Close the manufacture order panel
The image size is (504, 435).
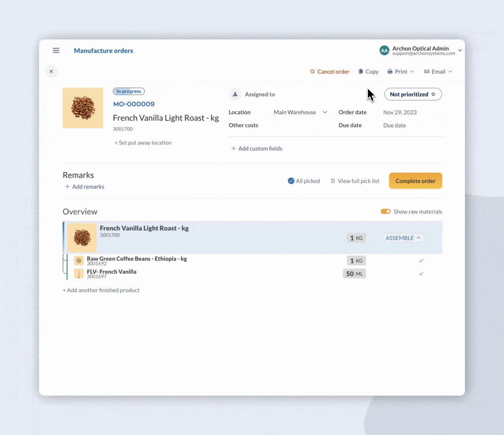click(x=51, y=71)
